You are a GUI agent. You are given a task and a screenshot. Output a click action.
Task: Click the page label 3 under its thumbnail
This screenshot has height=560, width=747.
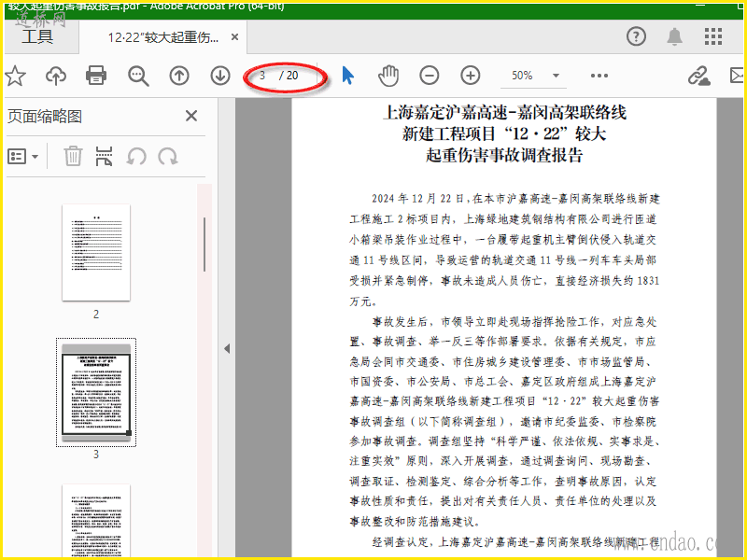96,455
